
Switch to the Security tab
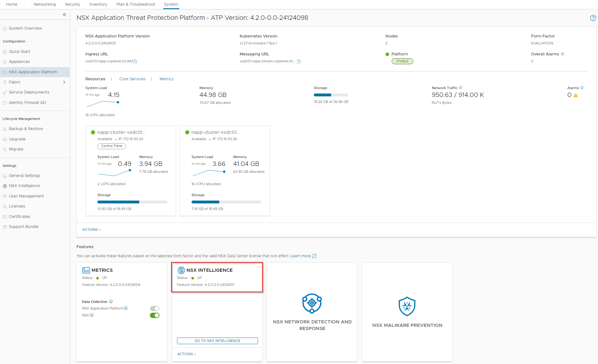72,4
